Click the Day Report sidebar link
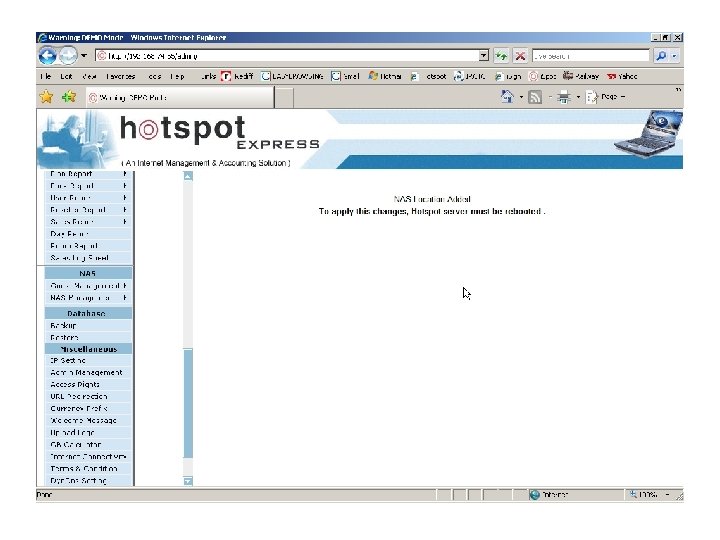This screenshot has height=540, width=720. click(x=69, y=234)
